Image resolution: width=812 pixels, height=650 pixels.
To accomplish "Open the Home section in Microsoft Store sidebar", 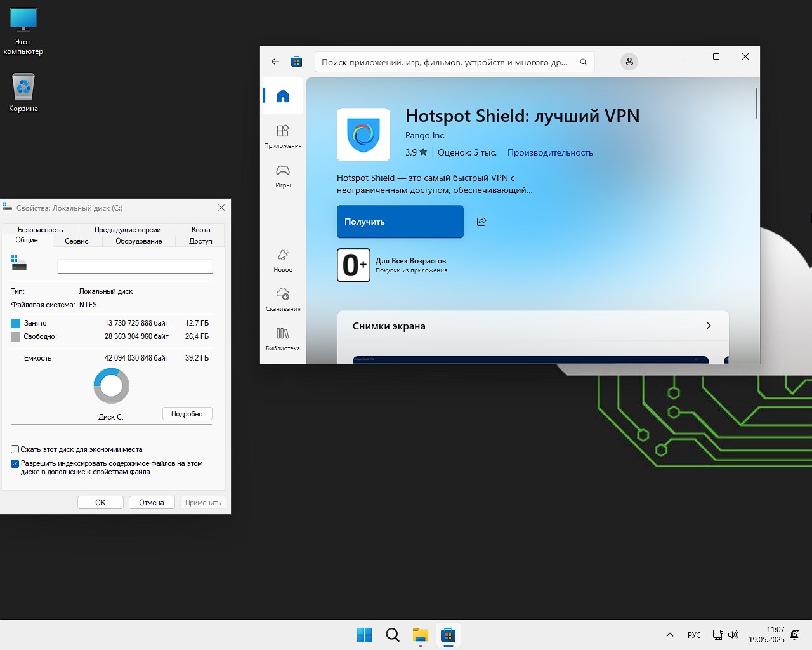I will (x=283, y=96).
